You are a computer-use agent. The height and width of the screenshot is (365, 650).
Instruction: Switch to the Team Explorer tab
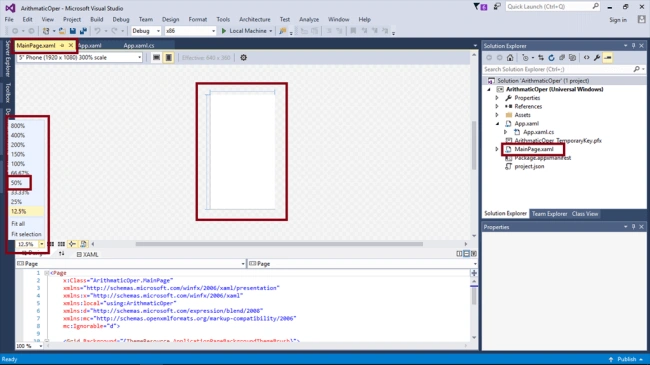[549, 214]
